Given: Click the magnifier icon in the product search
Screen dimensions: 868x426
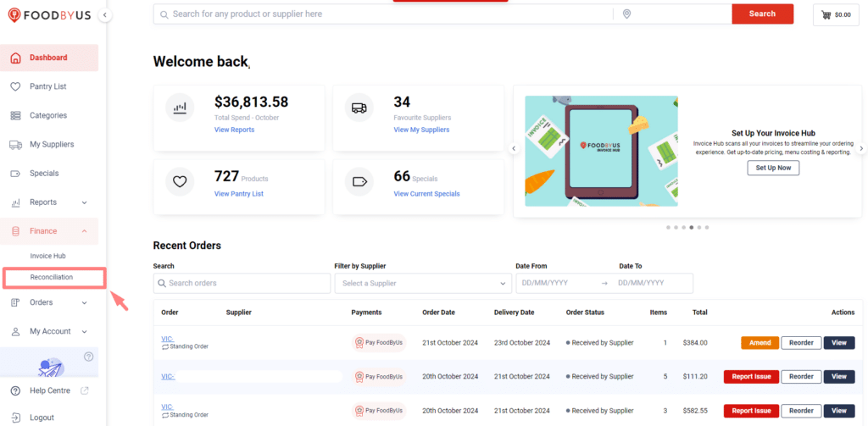Looking at the screenshot, I should [x=164, y=14].
